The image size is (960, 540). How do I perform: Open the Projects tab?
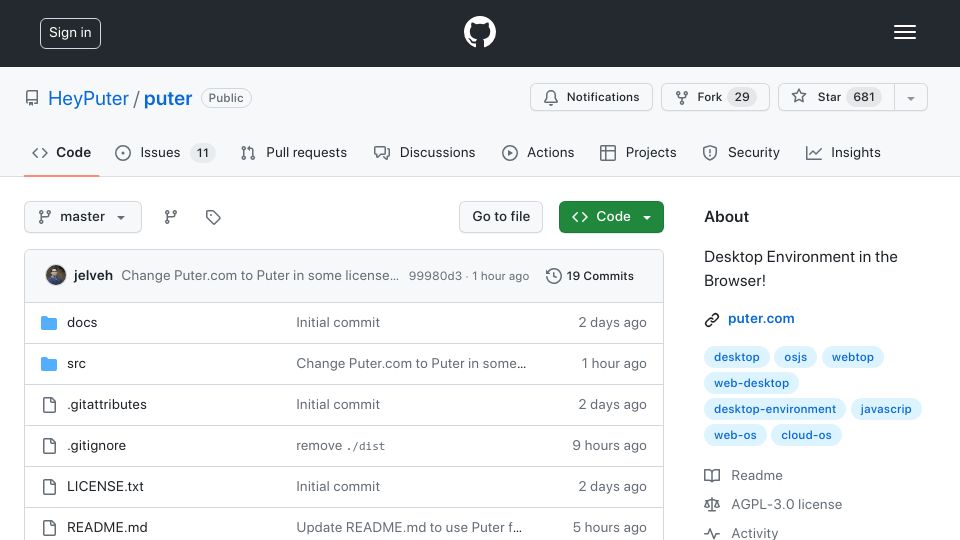coord(638,152)
